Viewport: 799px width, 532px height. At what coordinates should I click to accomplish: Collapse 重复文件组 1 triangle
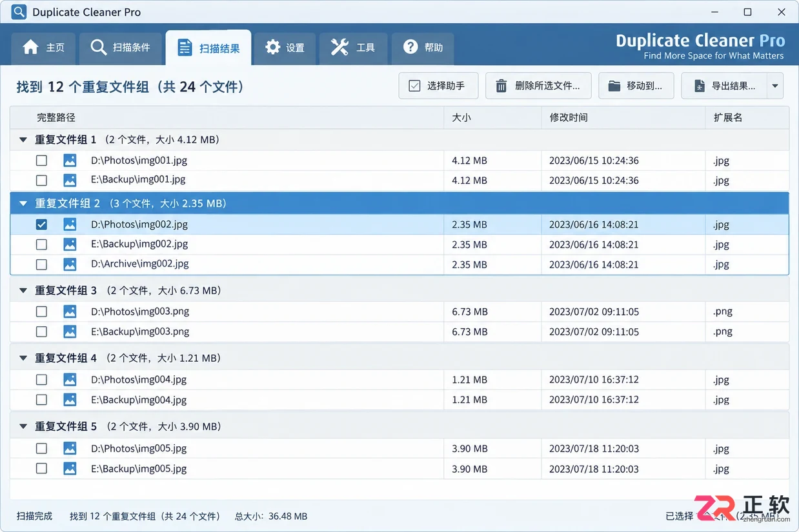[23, 139]
